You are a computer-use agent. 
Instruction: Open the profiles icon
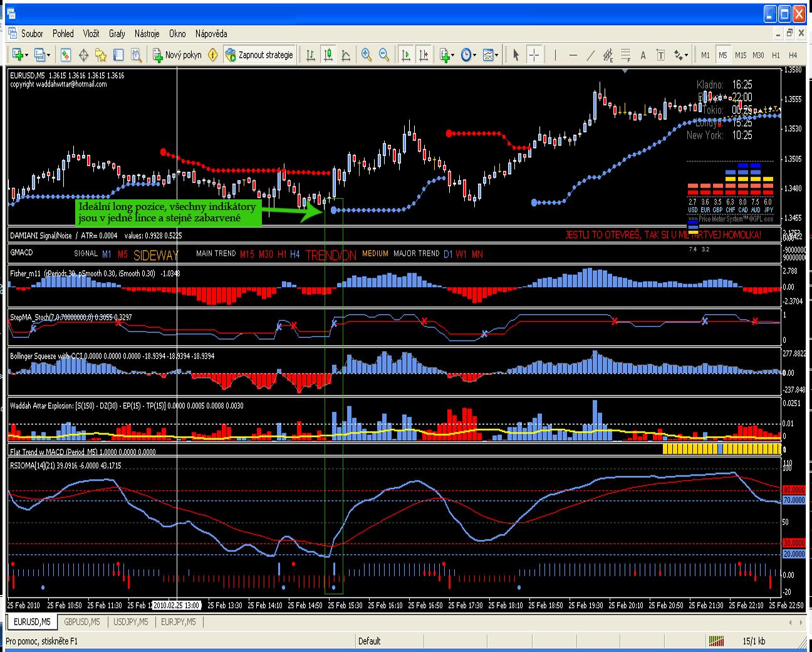tap(39, 55)
